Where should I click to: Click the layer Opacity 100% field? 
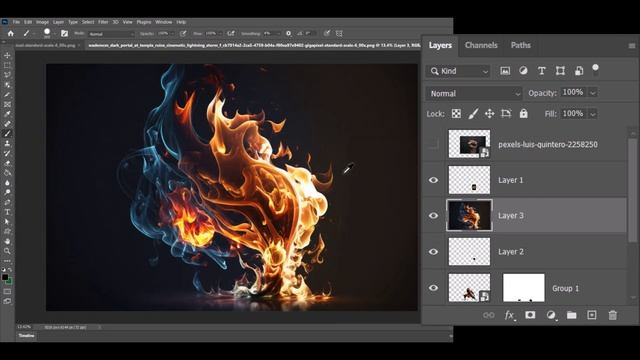pos(573,93)
